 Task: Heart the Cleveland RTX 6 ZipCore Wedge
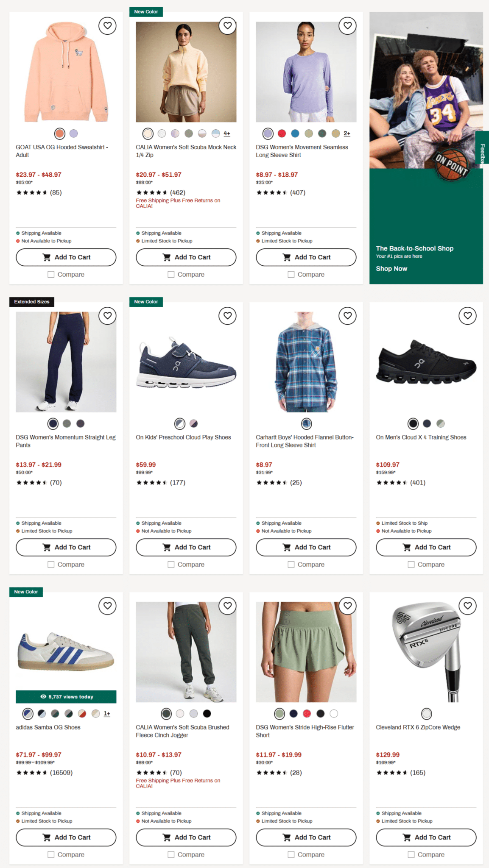point(467,606)
